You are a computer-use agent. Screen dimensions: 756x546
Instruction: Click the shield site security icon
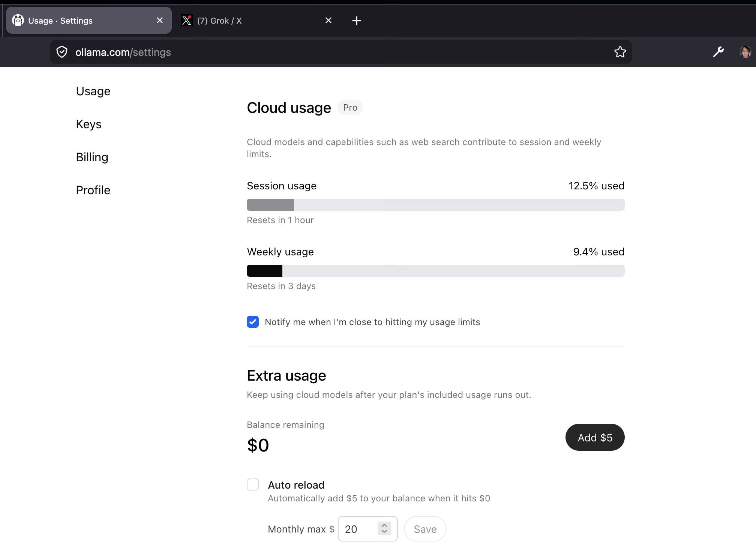click(x=62, y=52)
